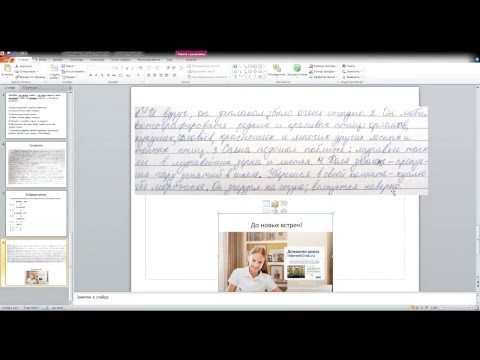Viewport: 480px width, 360px height.
Task: Align text left in paragraph group
Action: (149, 76)
